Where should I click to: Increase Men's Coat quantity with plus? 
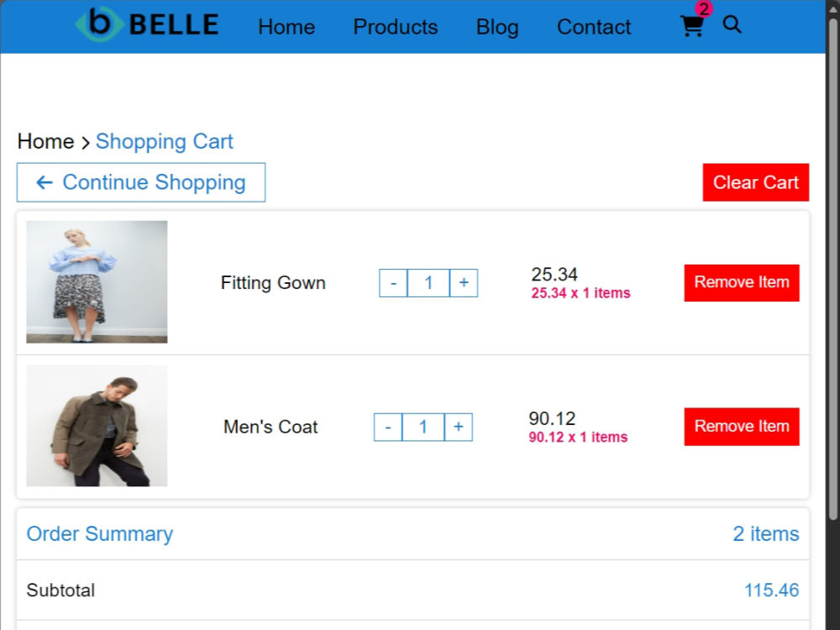point(459,427)
